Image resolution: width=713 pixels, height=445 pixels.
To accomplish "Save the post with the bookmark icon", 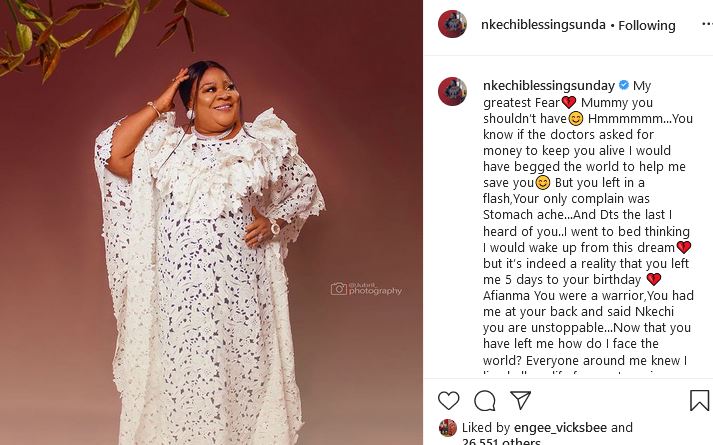I will click(699, 401).
